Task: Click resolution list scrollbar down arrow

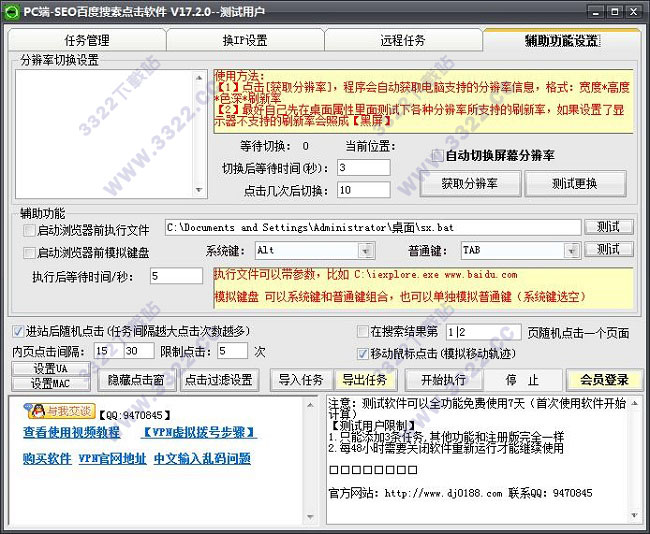Action: (199, 190)
